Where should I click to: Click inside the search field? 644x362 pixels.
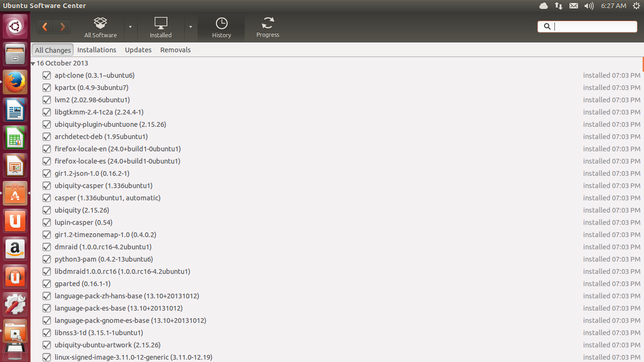tap(589, 26)
